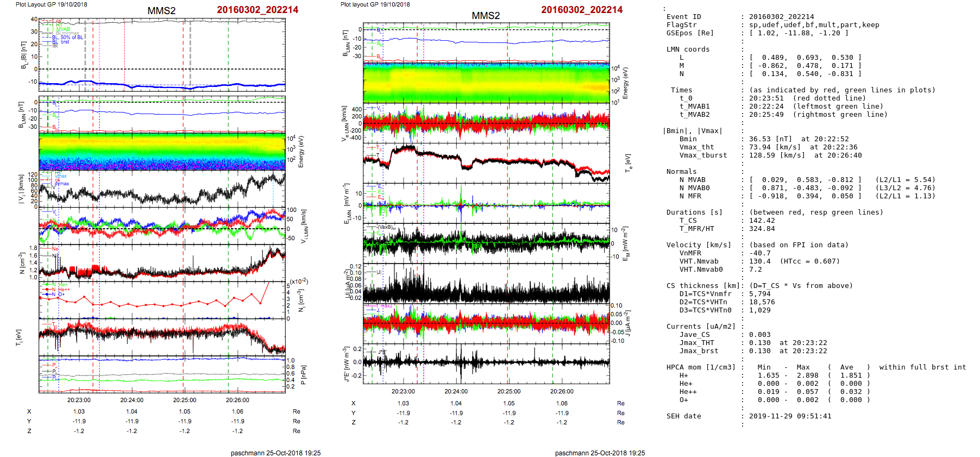The width and height of the screenshot is (980, 457).
Task: Click the MMS2 title above the left plot
Action: click(161, 11)
